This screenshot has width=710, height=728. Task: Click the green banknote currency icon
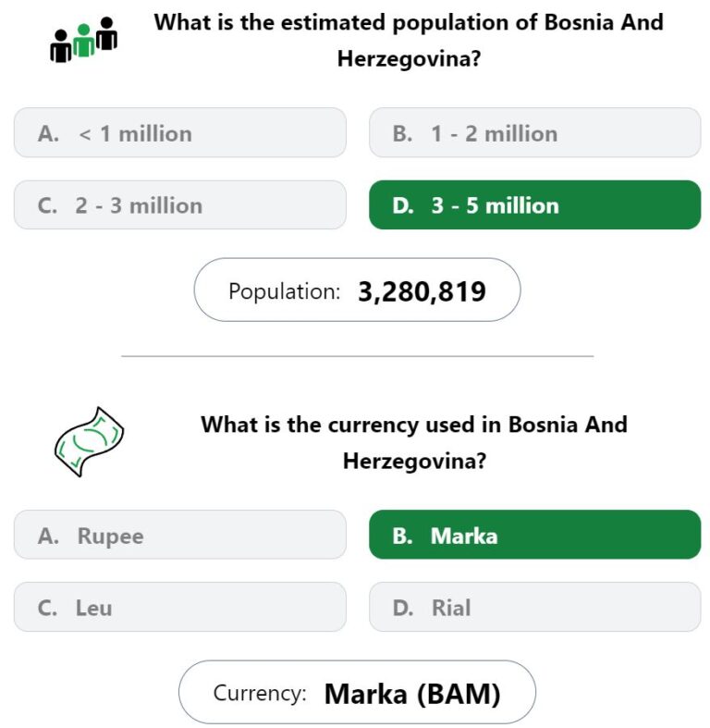pos(89,441)
